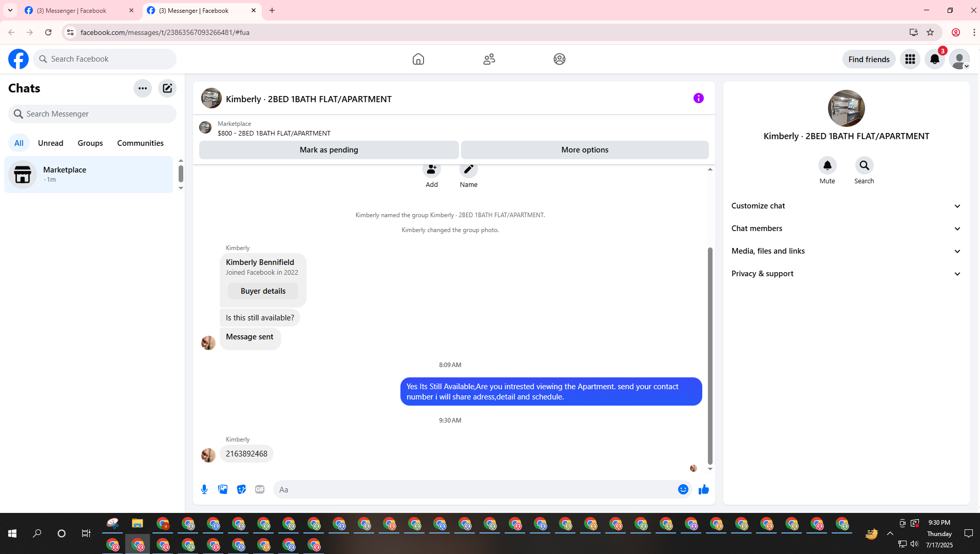This screenshot has width=980, height=554.
Task: Switch to the first Messenger browser tab
Action: (80, 10)
